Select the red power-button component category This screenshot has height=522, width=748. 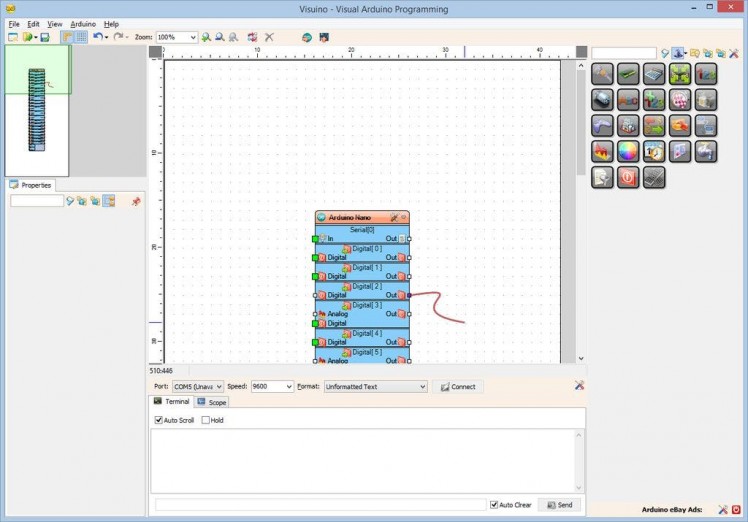pyautogui.click(x=628, y=177)
